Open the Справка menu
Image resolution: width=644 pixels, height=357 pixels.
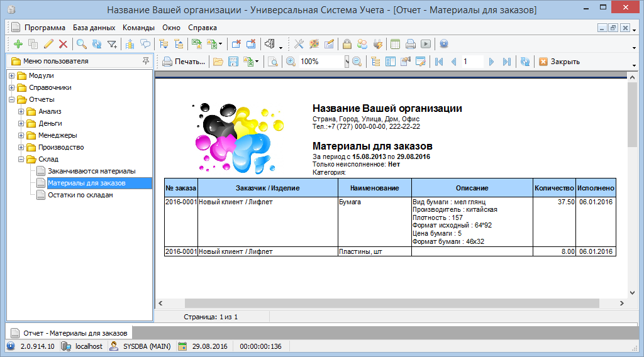point(203,28)
